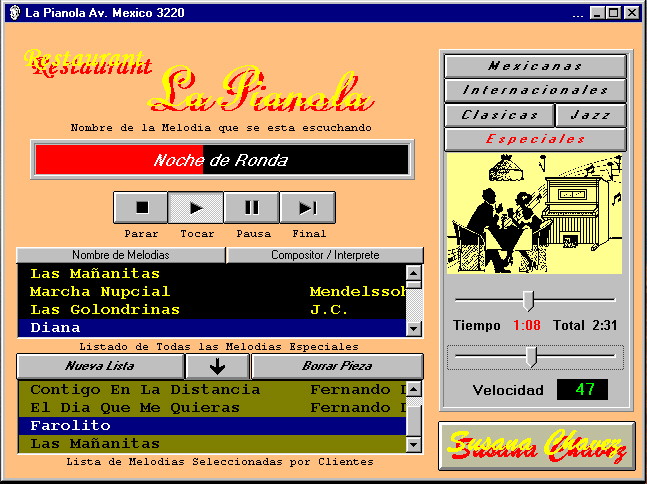647x484 pixels.
Task: Switch to the Clasicas category
Action: (499, 115)
